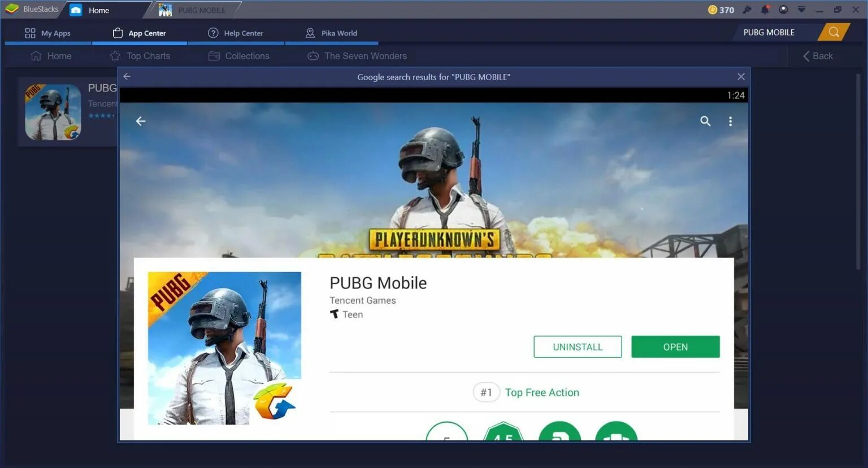The height and width of the screenshot is (468, 868).
Task: Open the notifications bell in the title bar
Action: coord(765,10)
